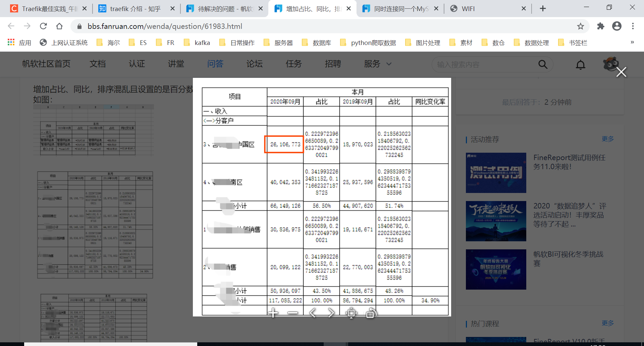Open the Apps (应用) shortcut
The height and width of the screenshot is (346, 644).
[19, 43]
